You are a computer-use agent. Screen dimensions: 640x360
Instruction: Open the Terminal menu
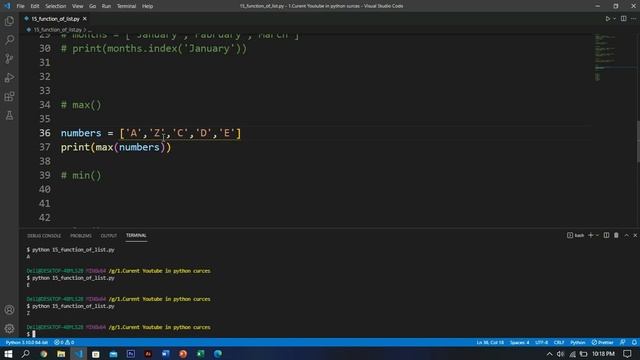point(127,6)
